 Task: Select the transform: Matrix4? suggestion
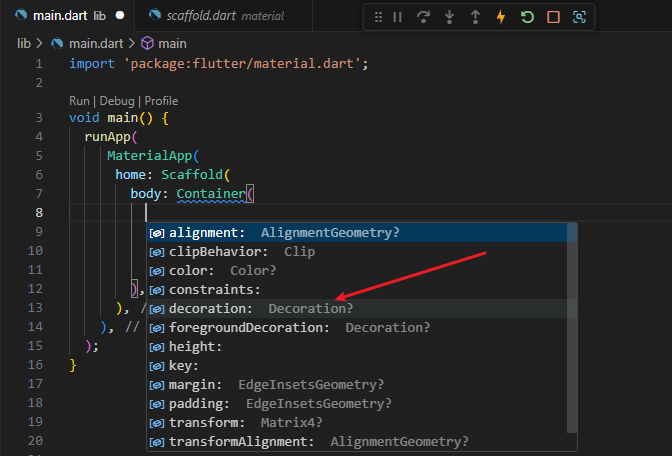click(357, 423)
